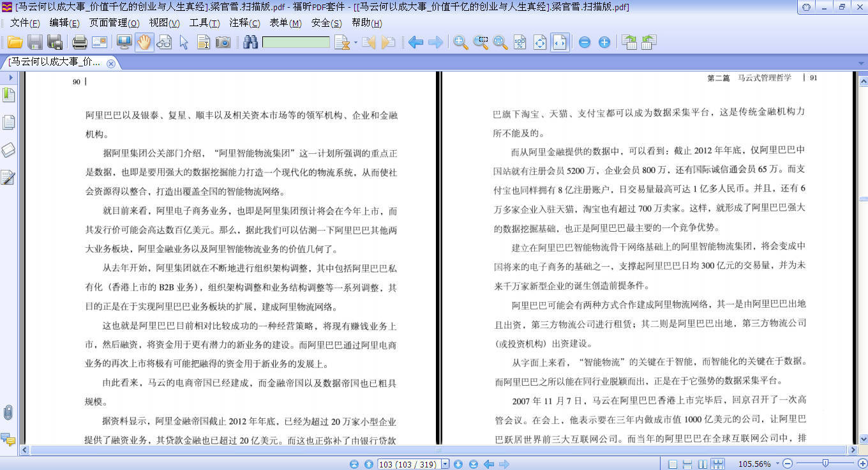Select the marquee zoom tool
Image resolution: width=868 pixels, height=470 pixels.
pyautogui.click(x=481, y=42)
